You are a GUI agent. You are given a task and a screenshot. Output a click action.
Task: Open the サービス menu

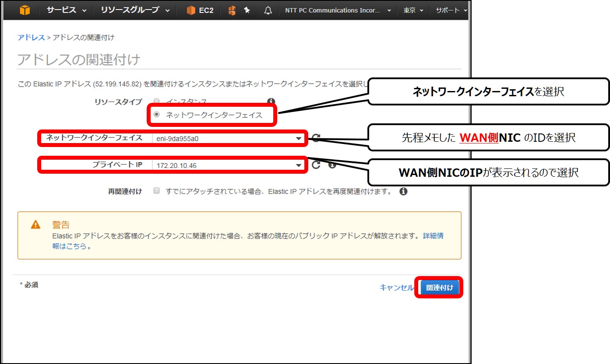(66, 10)
